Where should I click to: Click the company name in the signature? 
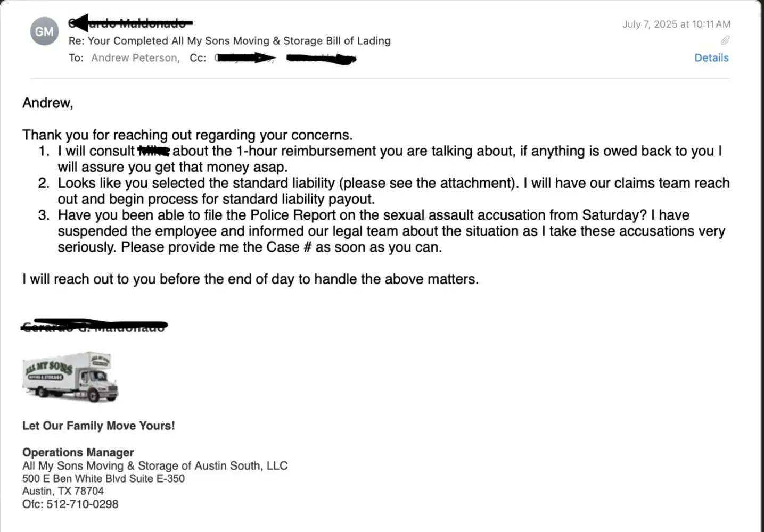click(x=155, y=465)
